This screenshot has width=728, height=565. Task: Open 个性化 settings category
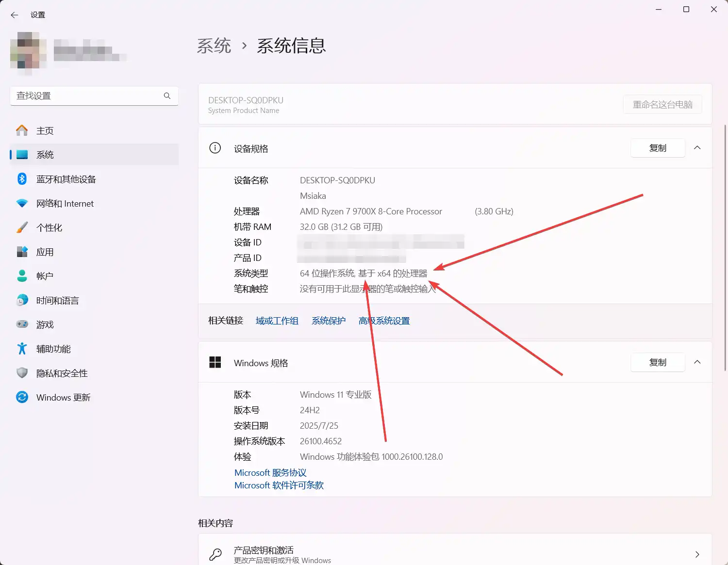[x=94, y=227]
